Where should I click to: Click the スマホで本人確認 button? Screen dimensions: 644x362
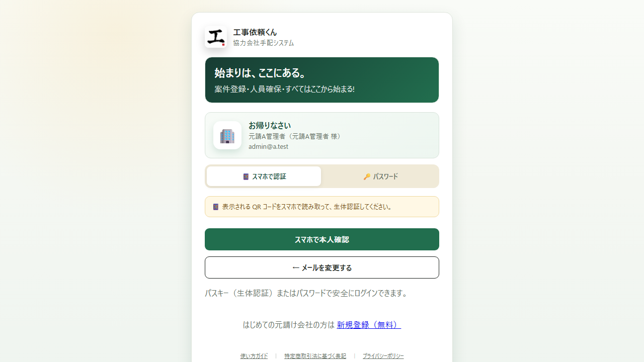[322, 239]
